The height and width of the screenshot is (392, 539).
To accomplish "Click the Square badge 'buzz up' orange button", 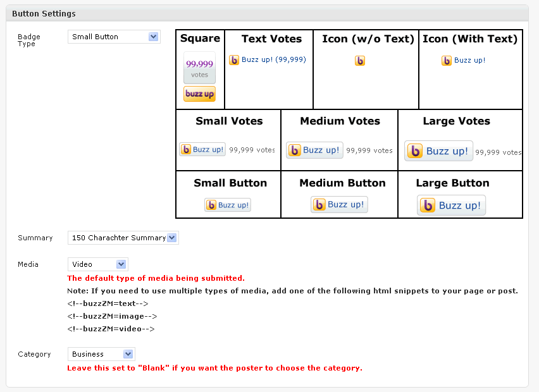I will 199,94.
